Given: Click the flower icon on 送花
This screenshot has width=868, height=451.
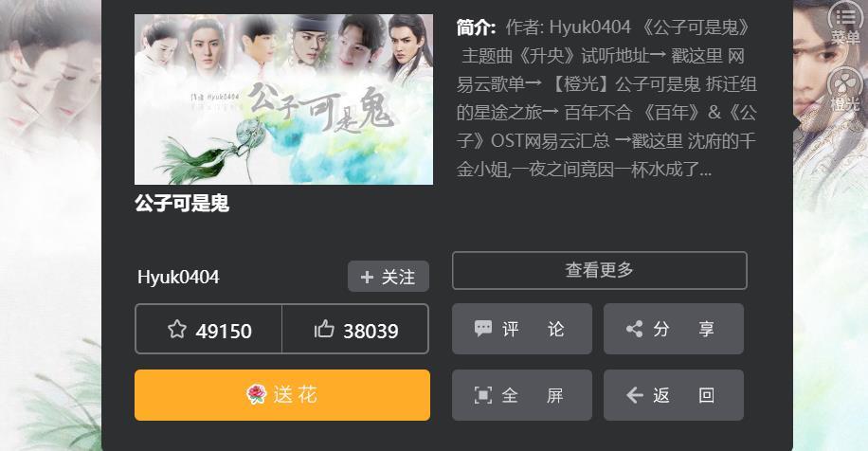Looking at the screenshot, I should [x=256, y=394].
